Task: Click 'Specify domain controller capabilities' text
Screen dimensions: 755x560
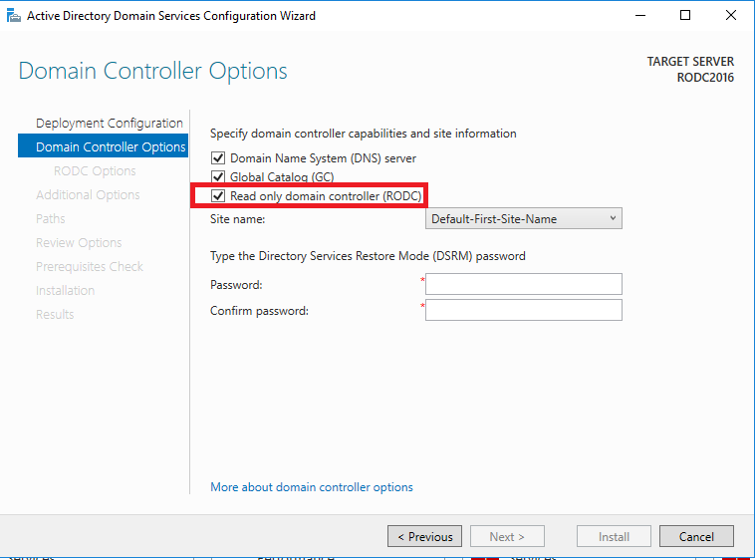Action: coord(363,134)
